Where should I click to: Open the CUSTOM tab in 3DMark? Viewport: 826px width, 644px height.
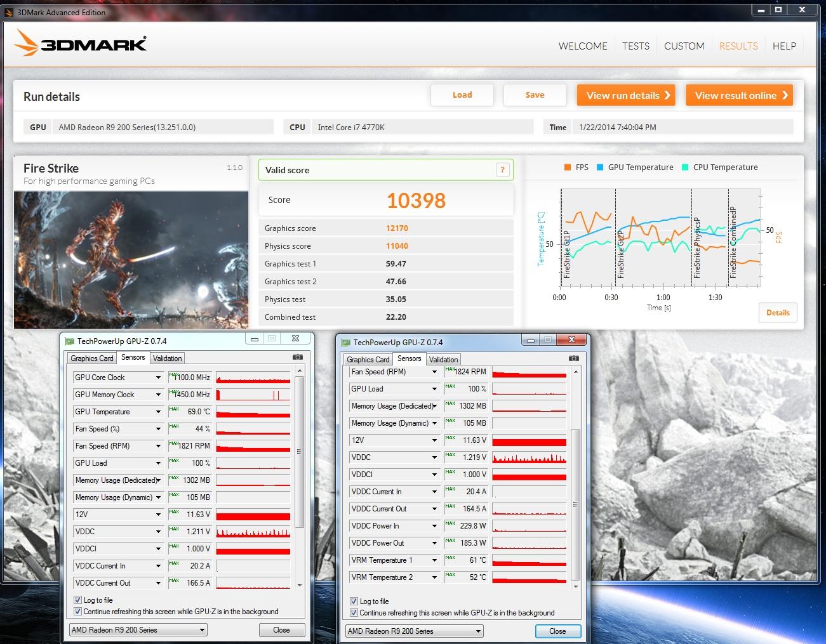click(684, 46)
